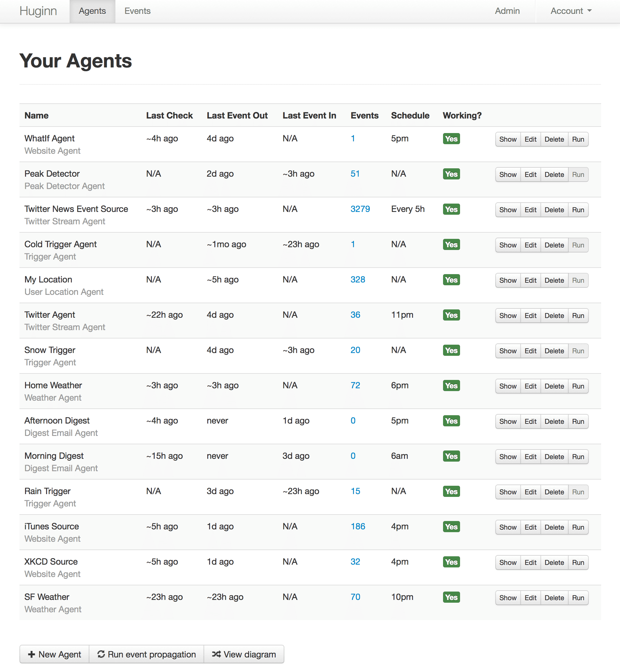Edit the Morning Digest agent
The height and width of the screenshot is (672, 620).
coord(530,457)
